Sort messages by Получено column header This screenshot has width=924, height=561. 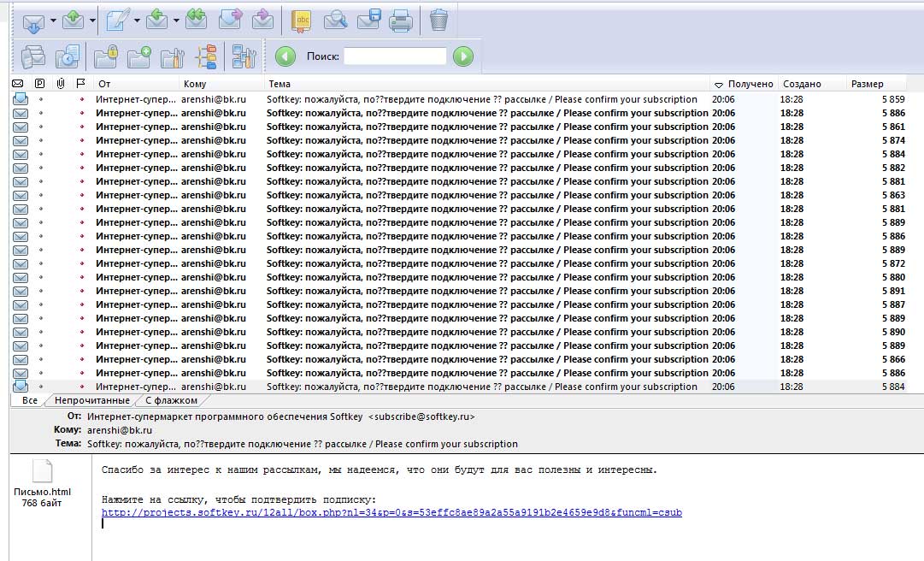(x=750, y=84)
